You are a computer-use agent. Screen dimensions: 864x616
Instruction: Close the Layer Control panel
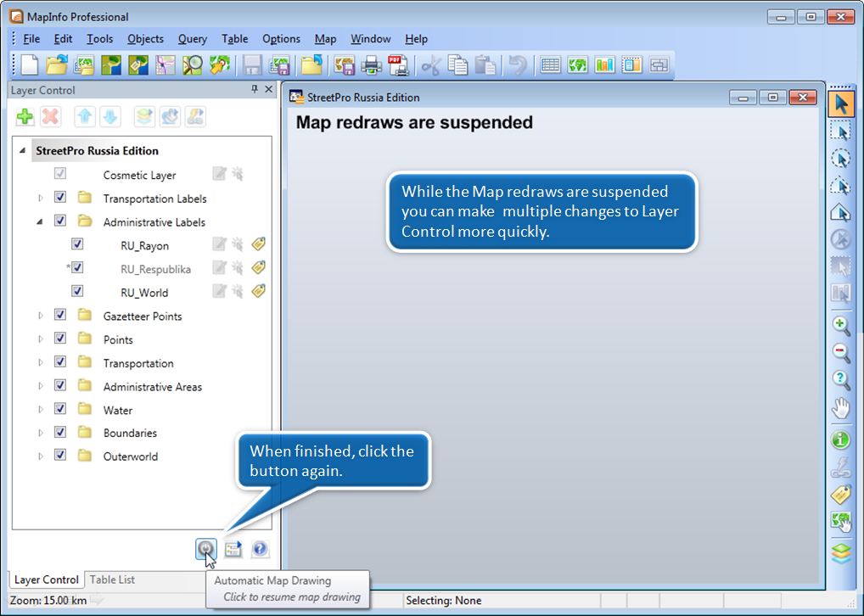pyautogui.click(x=269, y=89)
